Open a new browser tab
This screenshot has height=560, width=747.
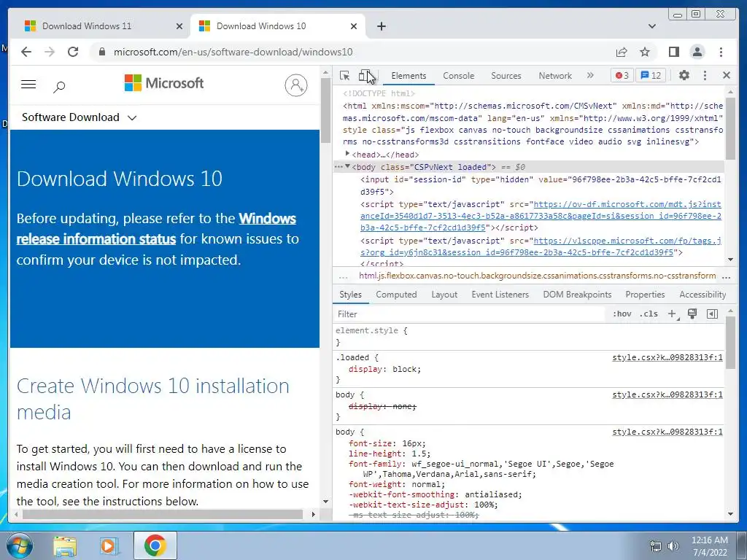pos(381,26)
